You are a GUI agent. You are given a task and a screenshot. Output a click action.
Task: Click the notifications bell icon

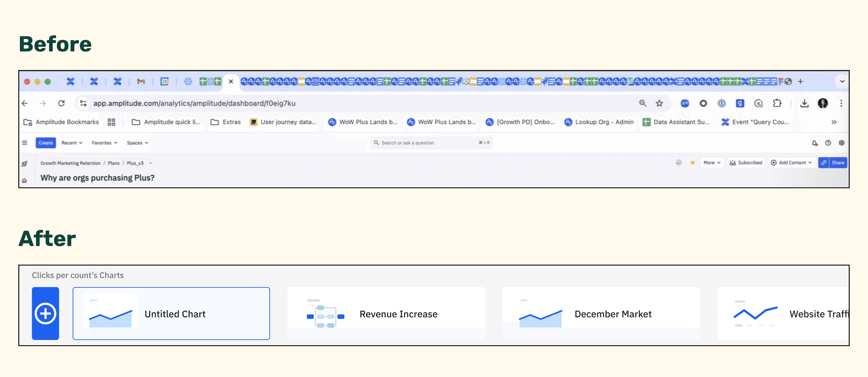tap(815, 143)
